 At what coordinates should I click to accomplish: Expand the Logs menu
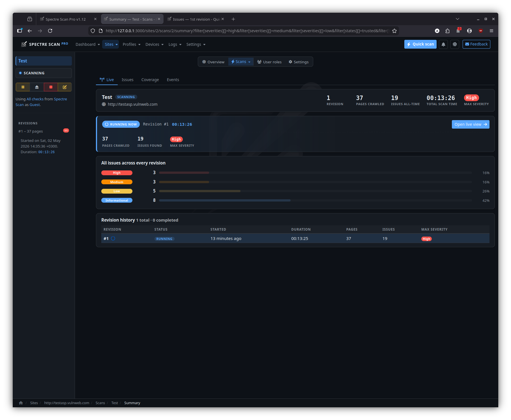pos(175,44)
